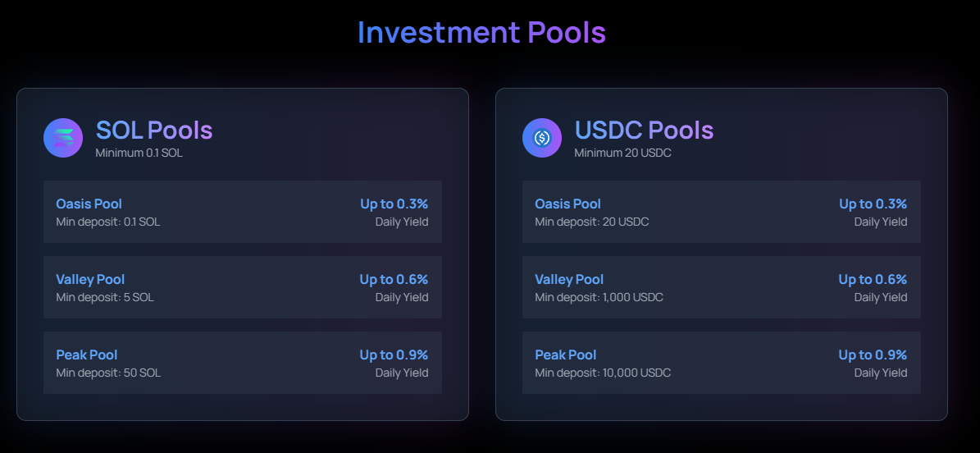Click Up to 0.9% yield in USDC Peak
980x453 pixels.
(x=873, y=355)
